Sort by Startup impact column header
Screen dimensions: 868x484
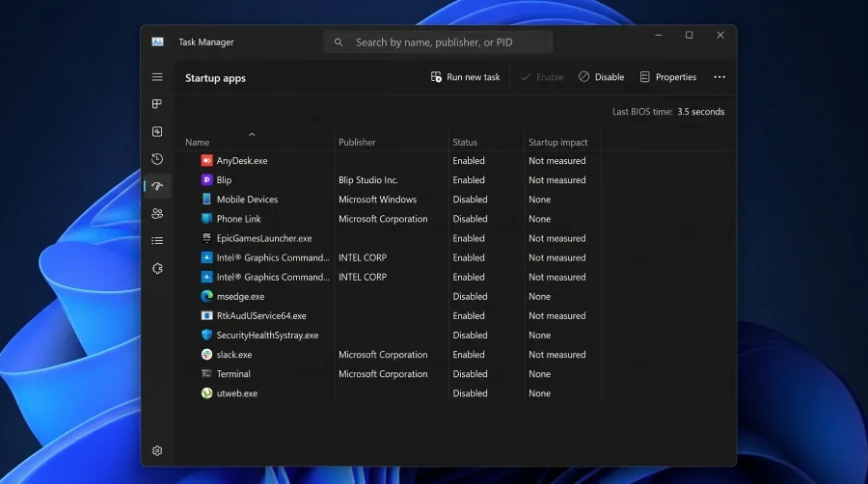[557, 142]
